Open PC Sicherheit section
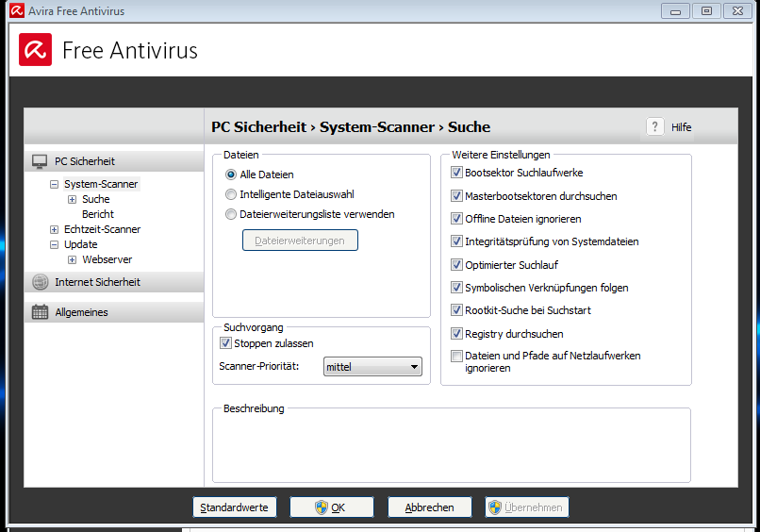The image size is (760, 532). pos(114,161)
